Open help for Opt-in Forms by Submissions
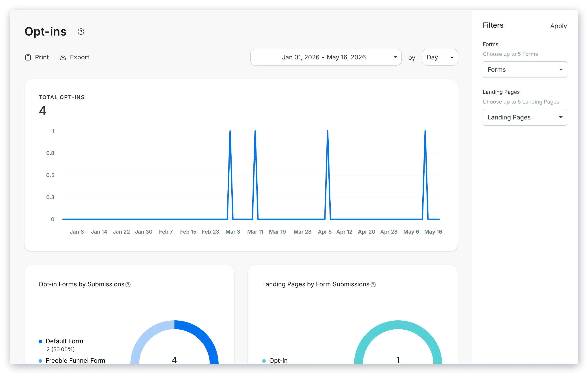This screenshot has height=374, width=588. pos(128,285)
